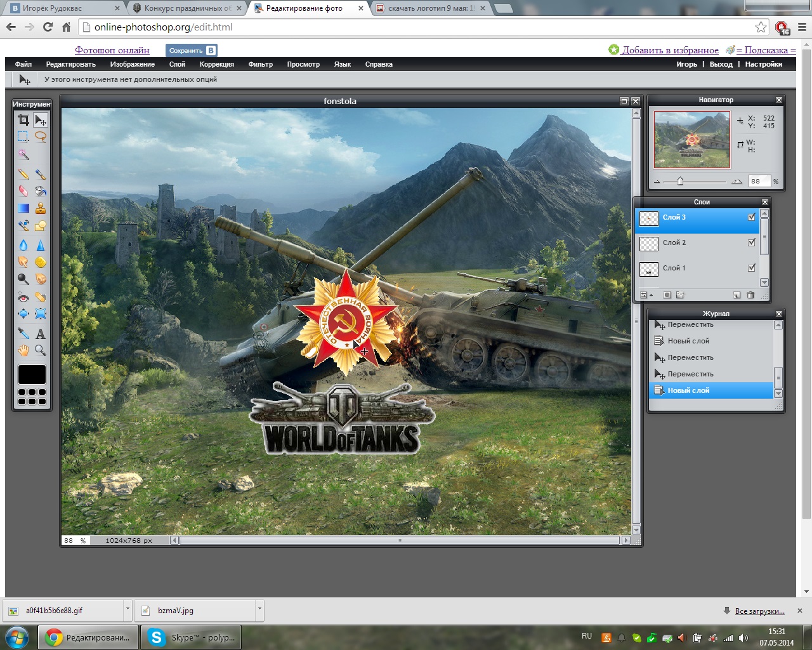This screenshot has height=650, width=812.
Task: Select the Burn hand tool
Action: (x=41, y=279)
